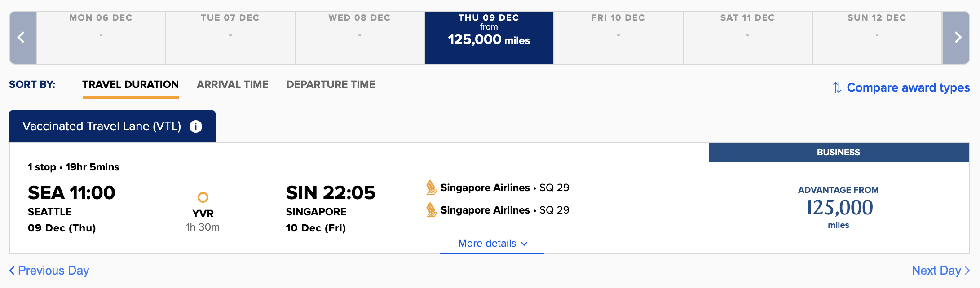Open the Compare award types link
The image size is (980, 288).
(x=908, y=87)
